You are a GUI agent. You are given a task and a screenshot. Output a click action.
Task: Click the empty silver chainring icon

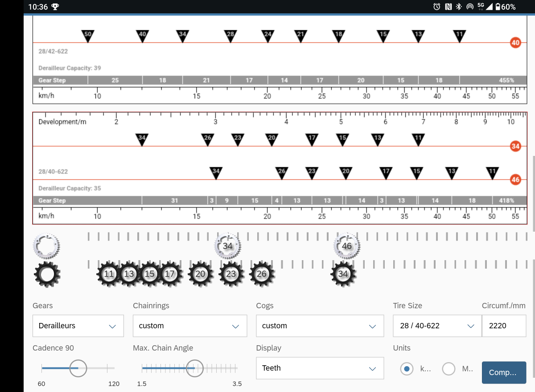click(x=46, y=245)
